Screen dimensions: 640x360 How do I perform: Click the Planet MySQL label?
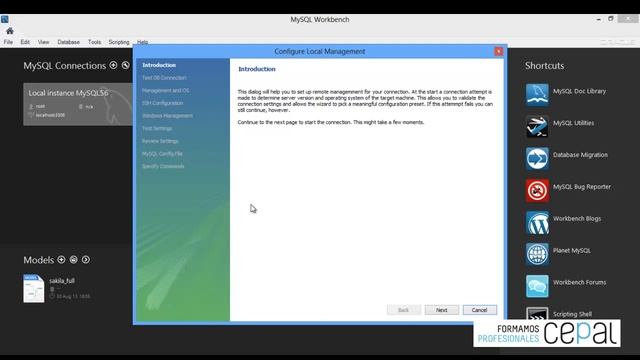click(571, 250)
